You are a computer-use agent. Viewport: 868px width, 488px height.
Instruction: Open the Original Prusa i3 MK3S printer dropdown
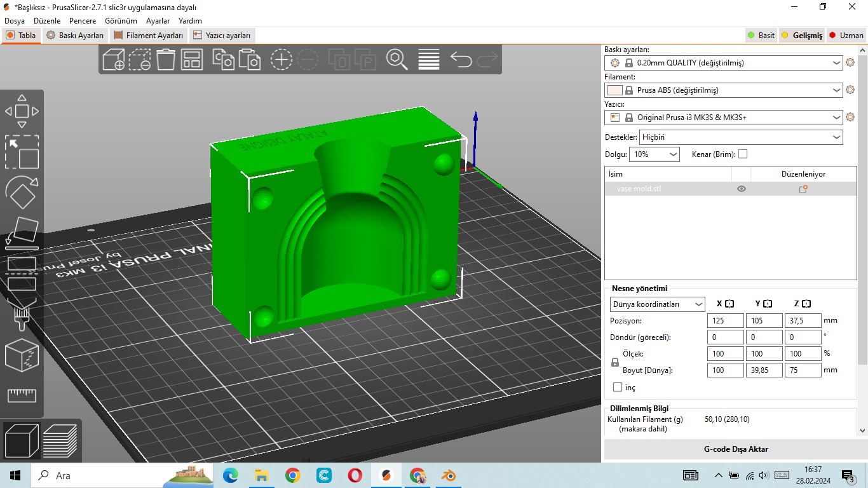pyautogui.click(x=724, y=118)
